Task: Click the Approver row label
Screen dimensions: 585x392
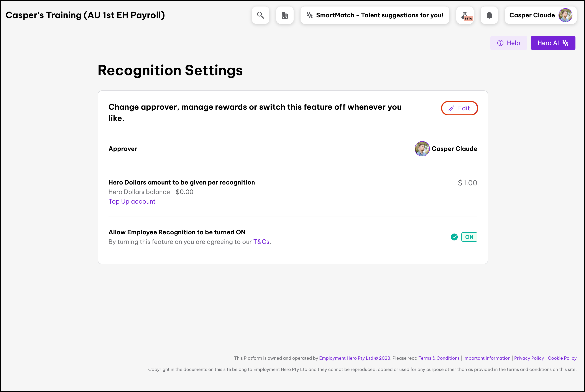Action: click(123, 149)
